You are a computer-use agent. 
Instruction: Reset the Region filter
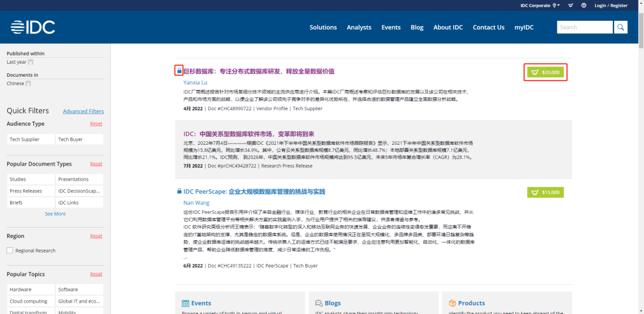pyautogui.click(x=96, y=235)
